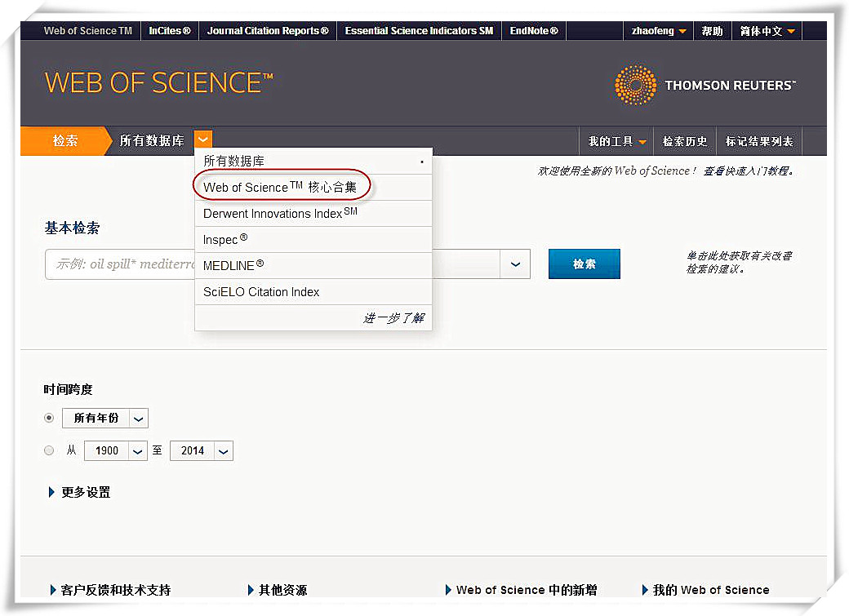Select the 所有年份 radio button
Viewport: 849px width, 616px height.
pyautogui.click(x=49, y=418)
